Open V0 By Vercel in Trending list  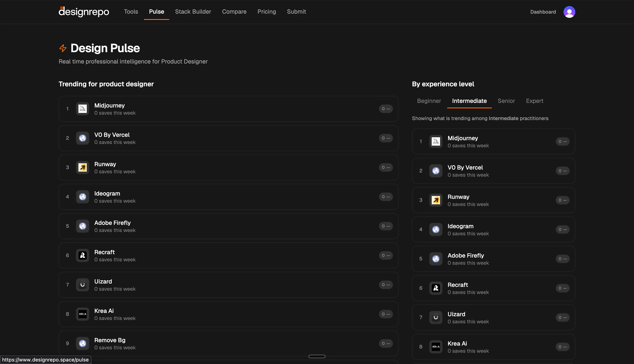[x=228, y=138]
